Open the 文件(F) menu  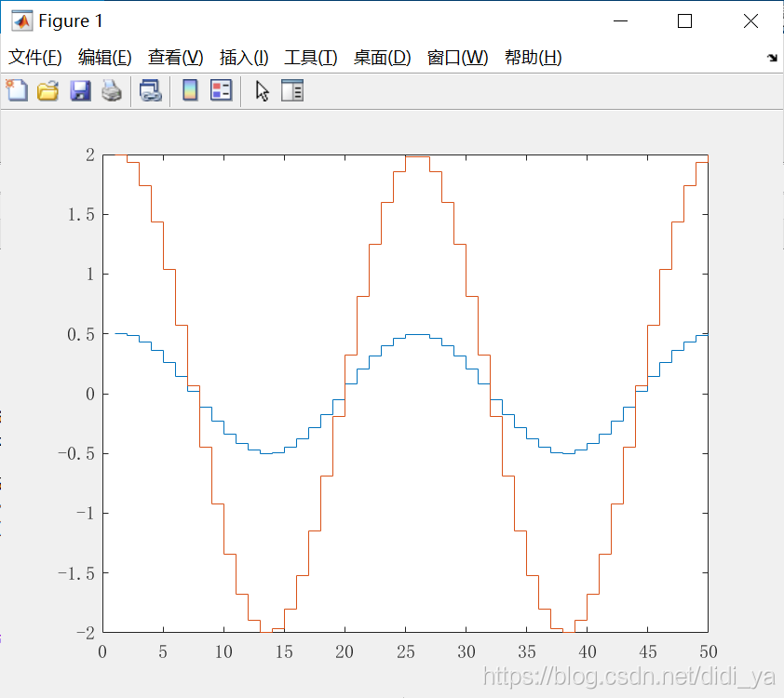[35, 58]
